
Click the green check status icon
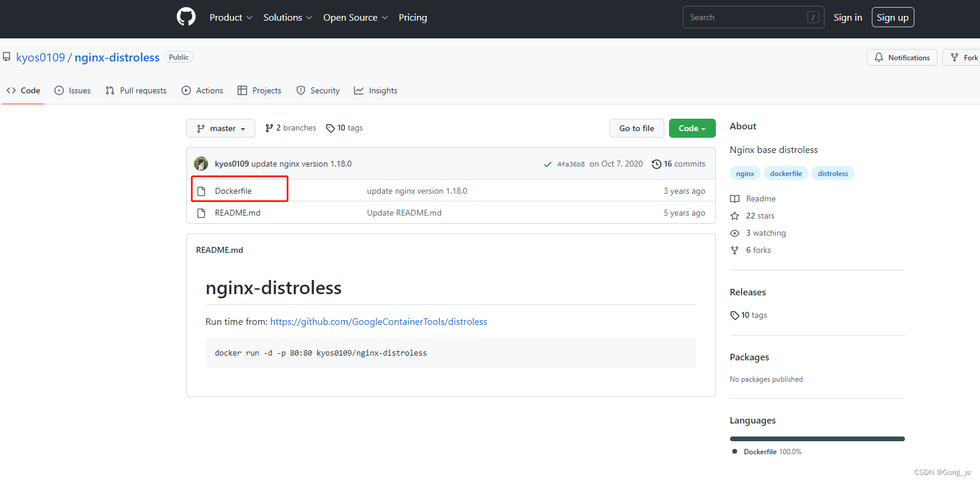548,164
